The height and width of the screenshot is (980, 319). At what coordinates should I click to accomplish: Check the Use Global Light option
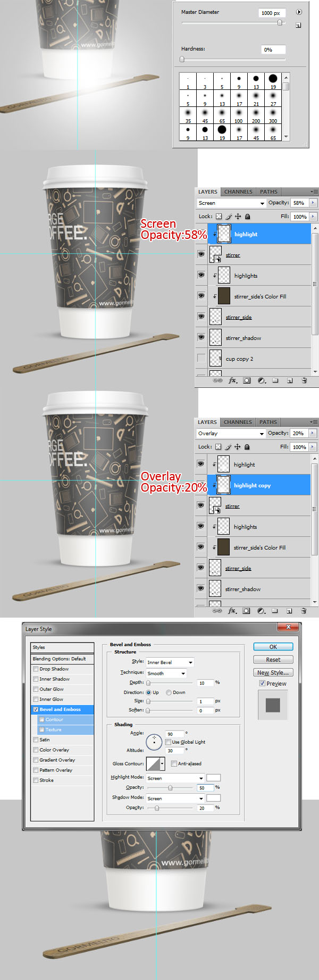[168, 742]
